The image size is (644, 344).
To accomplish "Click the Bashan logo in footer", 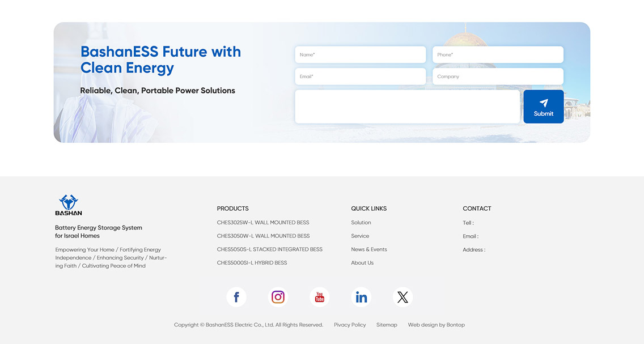I will tap(69, 205).
